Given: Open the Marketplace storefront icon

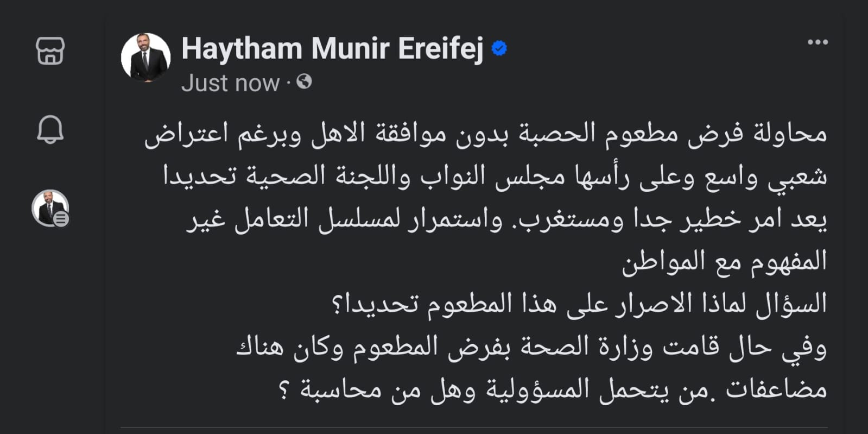Looking at the screenshot, I should [50, 51].
